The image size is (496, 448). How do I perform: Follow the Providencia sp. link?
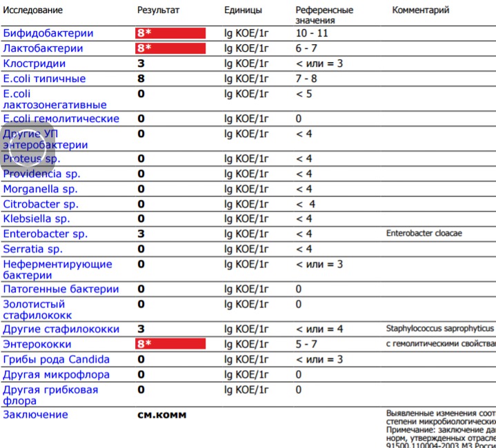41,174
